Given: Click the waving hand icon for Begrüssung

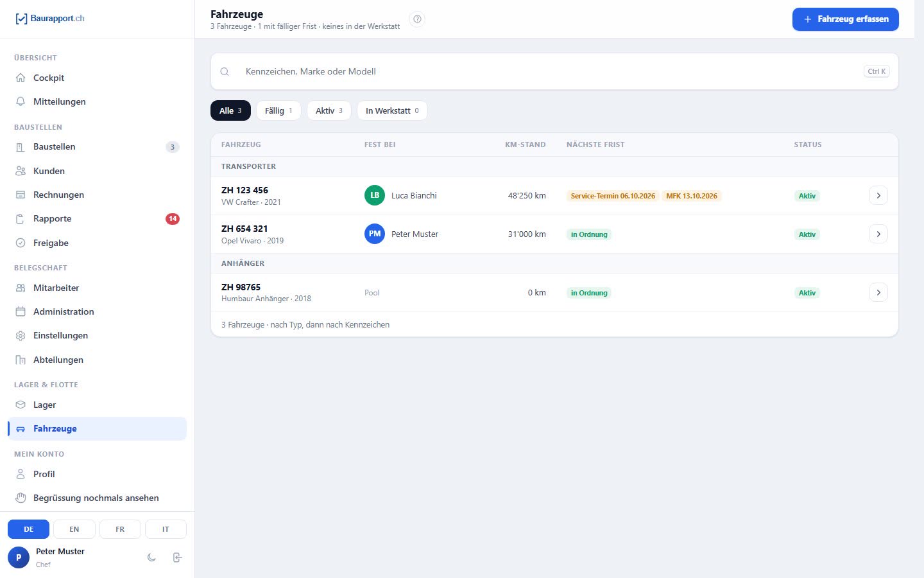Looking at the screenshot, I should point(21,498).
